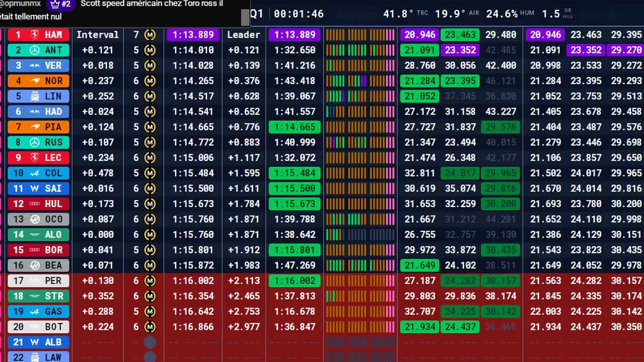The width and height of the screenshot is (644, 362).
Task: Click the Ferrari logo on HAM's badge
Action: pyautogui.click(x=35, y=35)
